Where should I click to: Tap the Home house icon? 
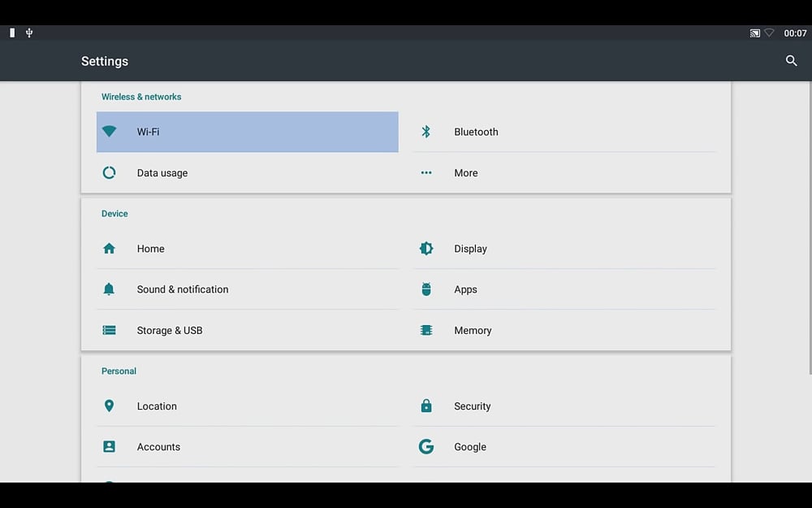[x=109, y=248]
